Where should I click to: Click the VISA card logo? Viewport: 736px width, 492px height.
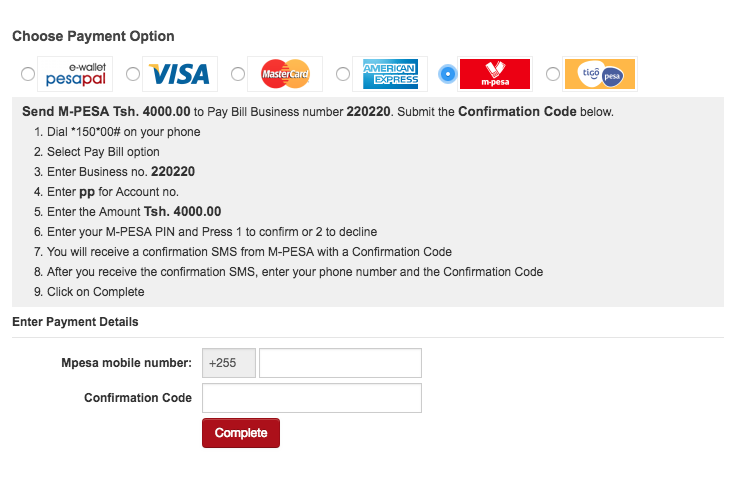[x=180, y=74]
